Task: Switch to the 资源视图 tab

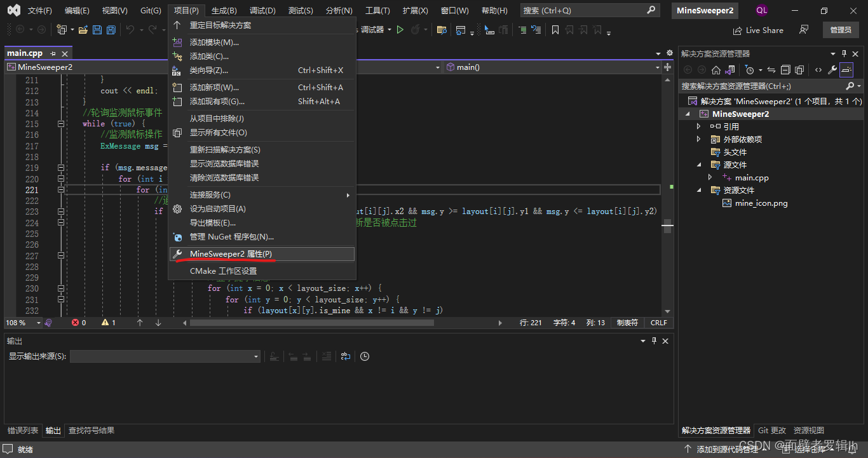Action: pyautogui.click(x=809, y=431)
